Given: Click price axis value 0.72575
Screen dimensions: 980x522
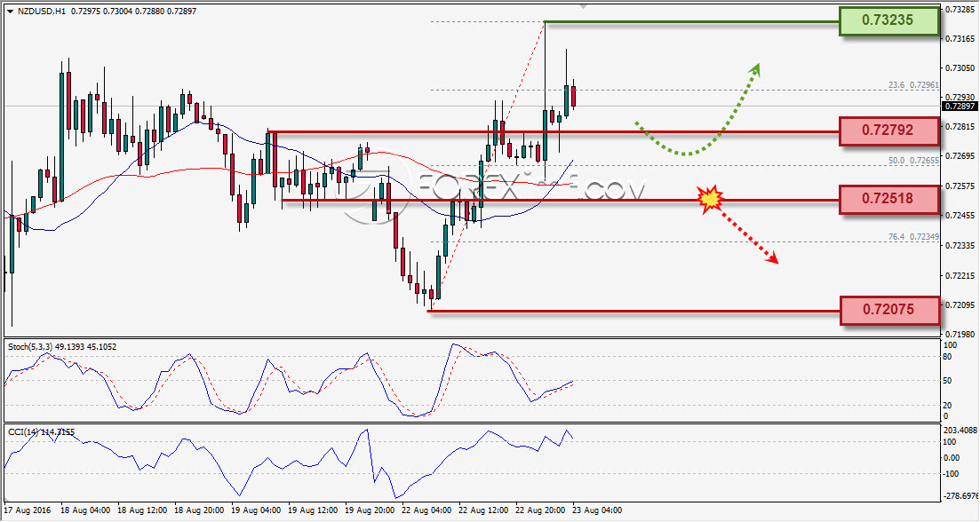Looking at the screenshot, I should pos(961,186).
